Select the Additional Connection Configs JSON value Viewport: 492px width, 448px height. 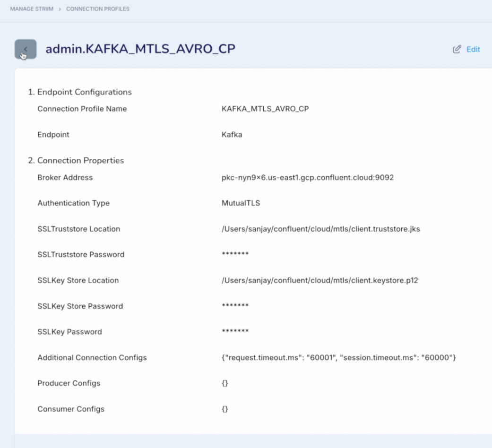tap(338, 357)
